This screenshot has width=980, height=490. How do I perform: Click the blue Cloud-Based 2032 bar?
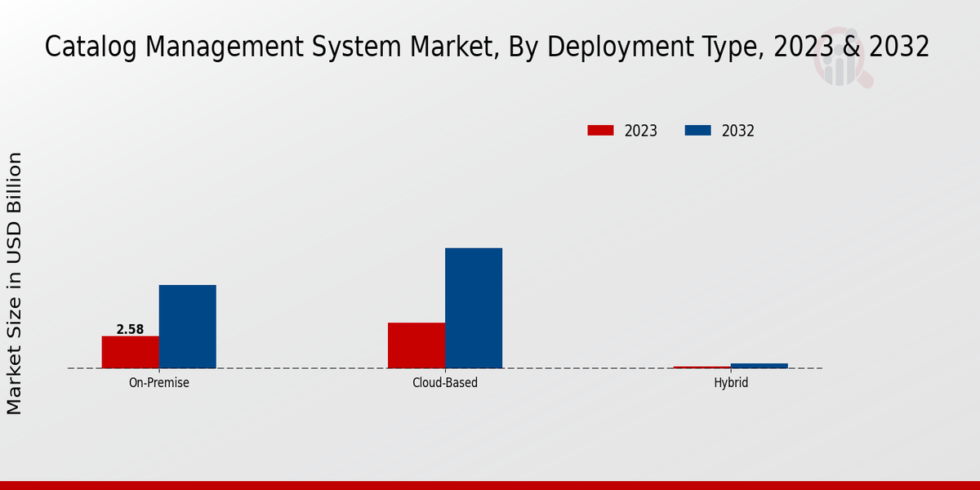474,308
